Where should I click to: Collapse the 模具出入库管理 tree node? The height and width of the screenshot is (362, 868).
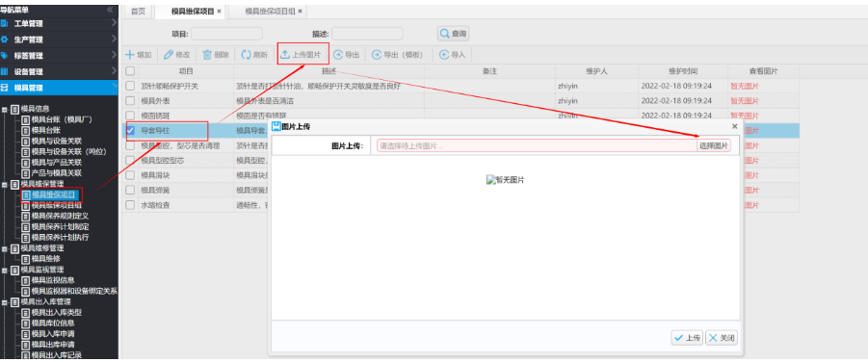click(x=5, y=301)
